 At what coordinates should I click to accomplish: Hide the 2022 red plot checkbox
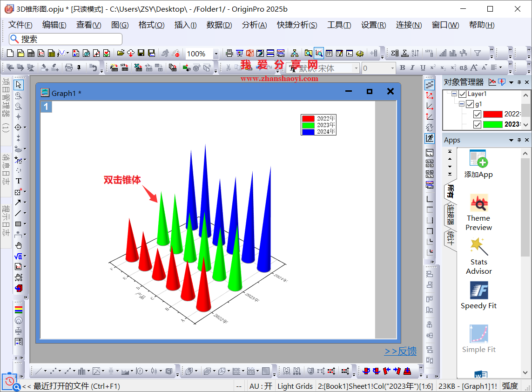477,115
